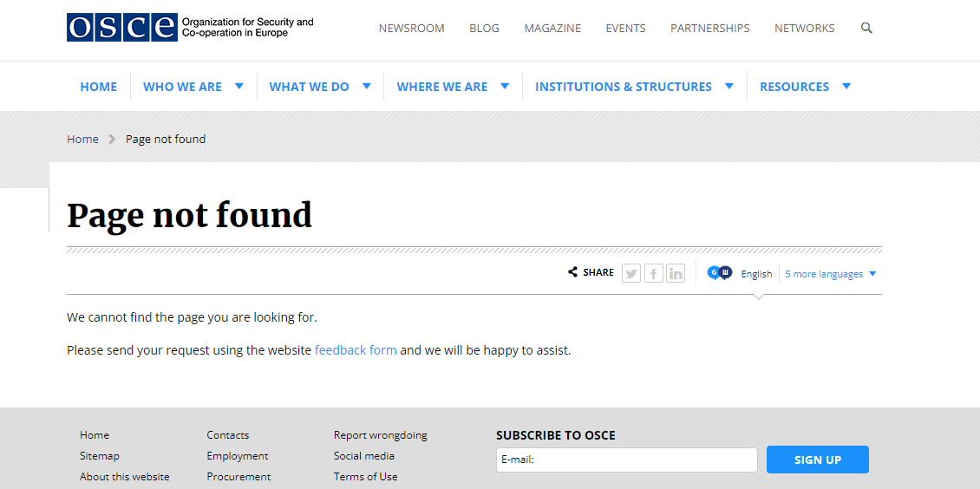
Task: Open the Report wrongdoing footer link
Action: pos(380,435)
